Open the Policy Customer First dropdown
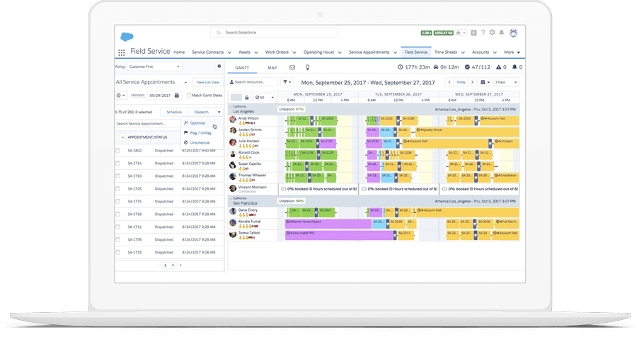644x354 pixels. pyautogui.click(x=154, y=67)
